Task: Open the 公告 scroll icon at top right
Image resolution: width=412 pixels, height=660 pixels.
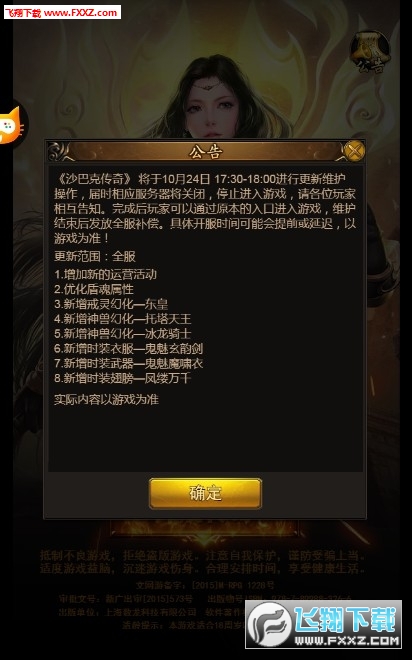Action: point(369,52)
